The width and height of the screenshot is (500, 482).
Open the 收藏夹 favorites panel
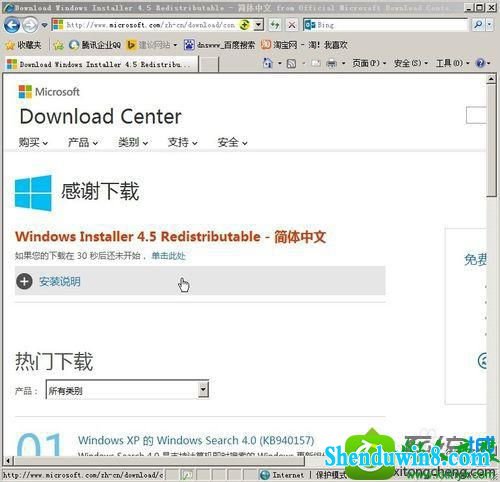point(23,45)
